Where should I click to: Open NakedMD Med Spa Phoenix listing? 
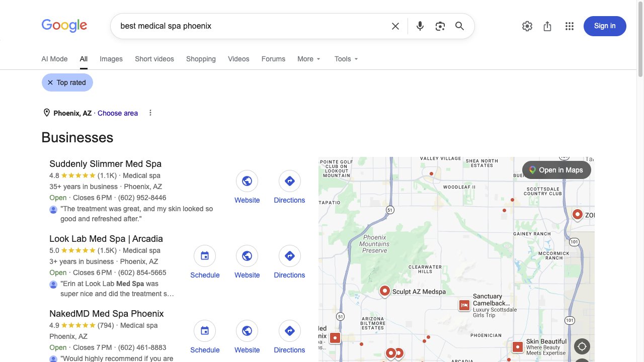pos(107,314)
